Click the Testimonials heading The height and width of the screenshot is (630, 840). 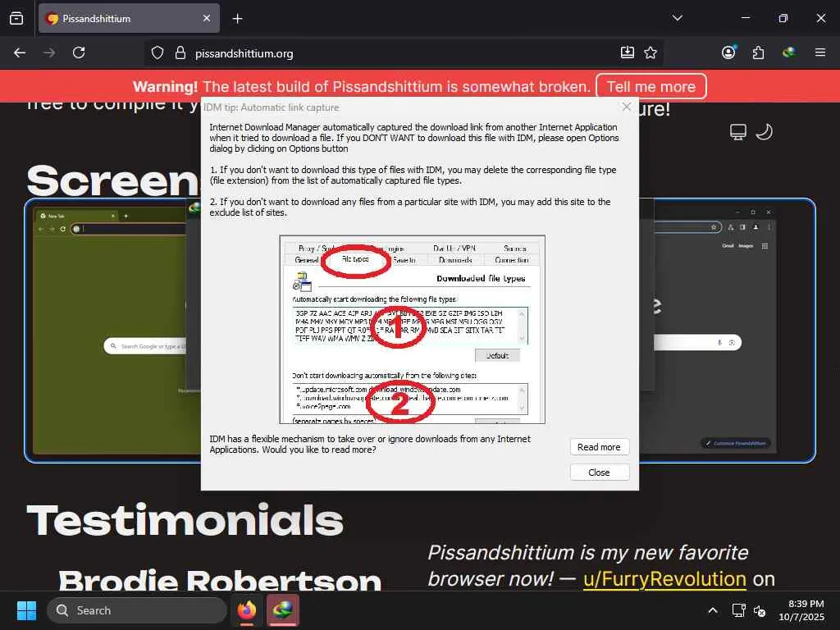185,520
